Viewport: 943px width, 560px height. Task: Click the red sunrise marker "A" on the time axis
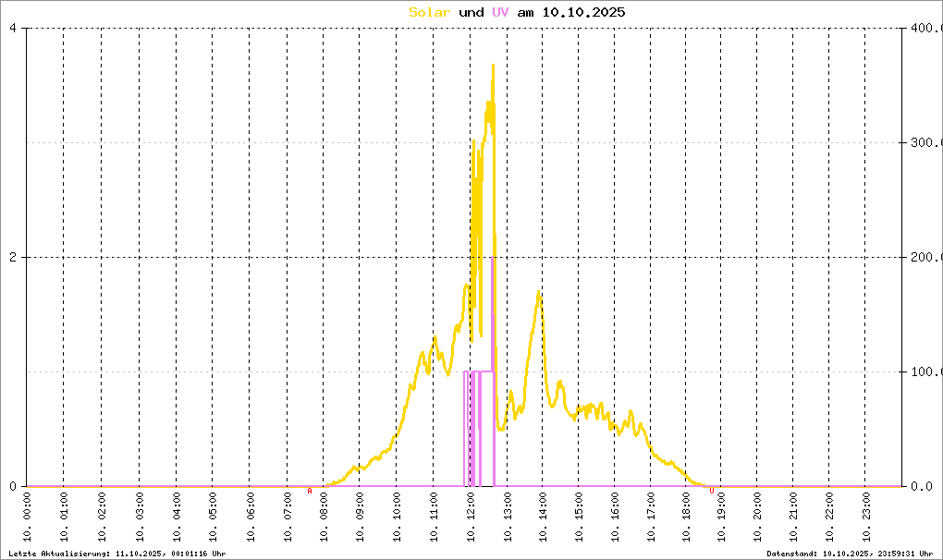click(310, 491)
